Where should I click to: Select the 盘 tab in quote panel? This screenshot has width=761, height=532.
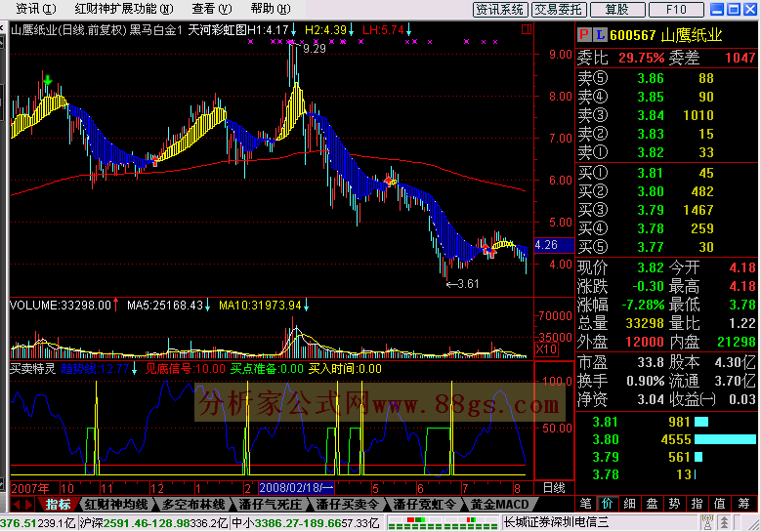tap(652, 504)
